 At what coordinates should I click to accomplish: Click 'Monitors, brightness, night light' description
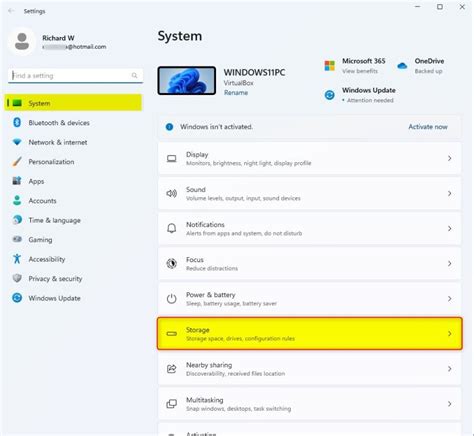click(249, 163)
